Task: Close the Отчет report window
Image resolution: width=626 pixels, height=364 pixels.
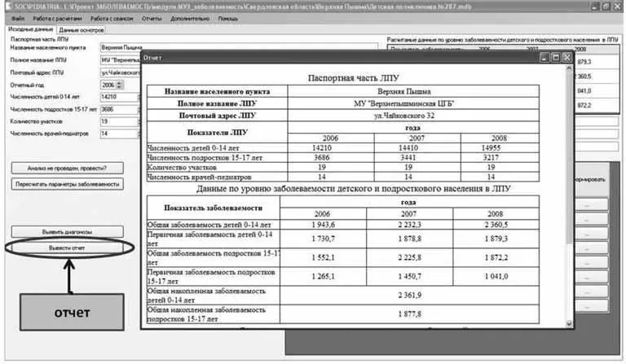Action: 567,58
